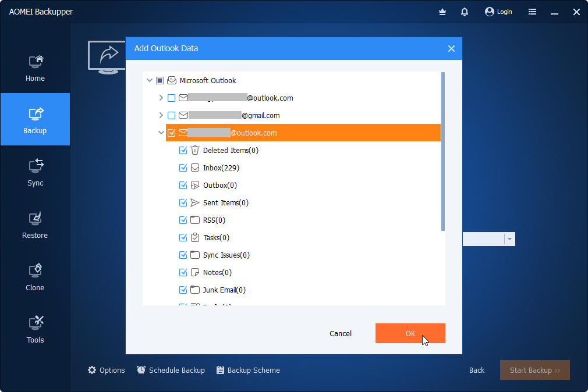Click the folder list vertical scrollbar
This screenshot has height=392, width=588.
(443, 151)
